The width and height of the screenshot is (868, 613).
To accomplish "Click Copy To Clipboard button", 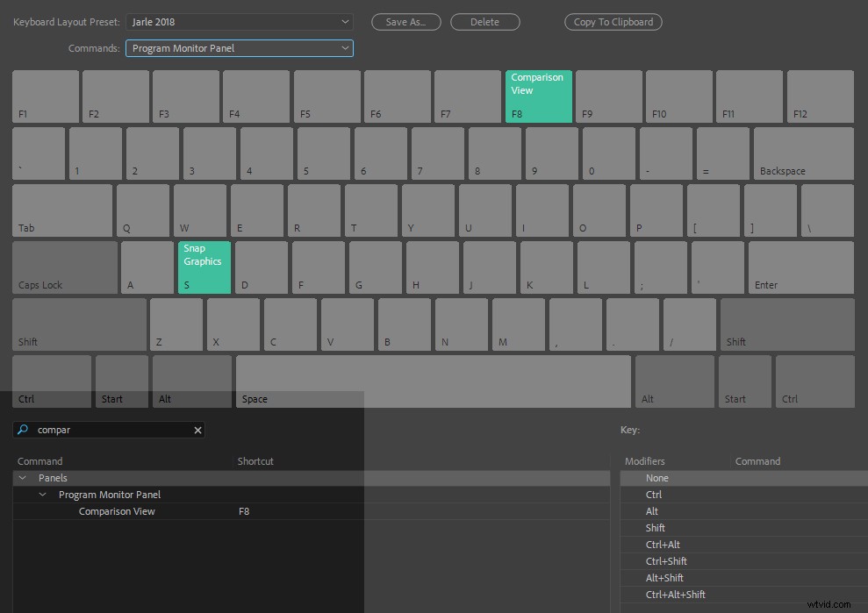I will click(x=613, y=22).
